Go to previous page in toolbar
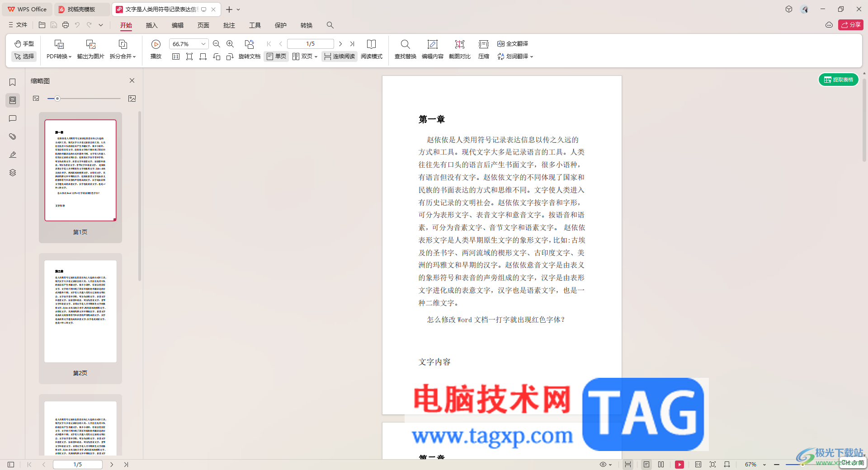 coord(281,44)
